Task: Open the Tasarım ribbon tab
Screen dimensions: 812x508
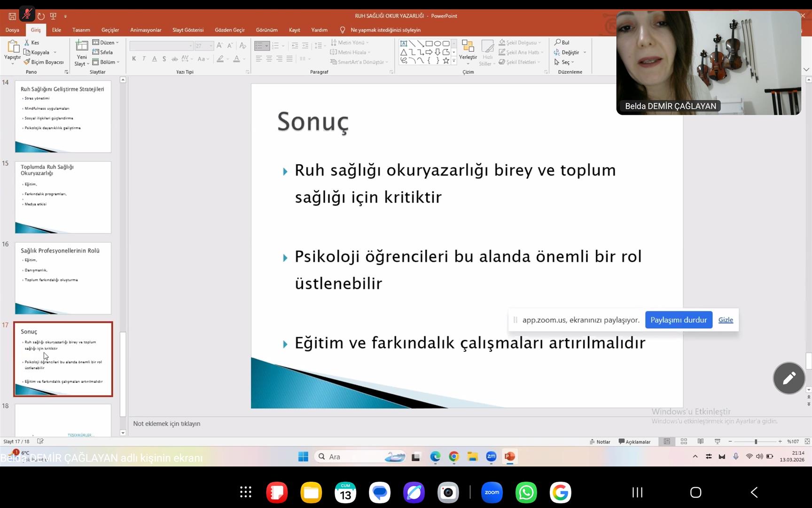Action: (x=81, y=30)
